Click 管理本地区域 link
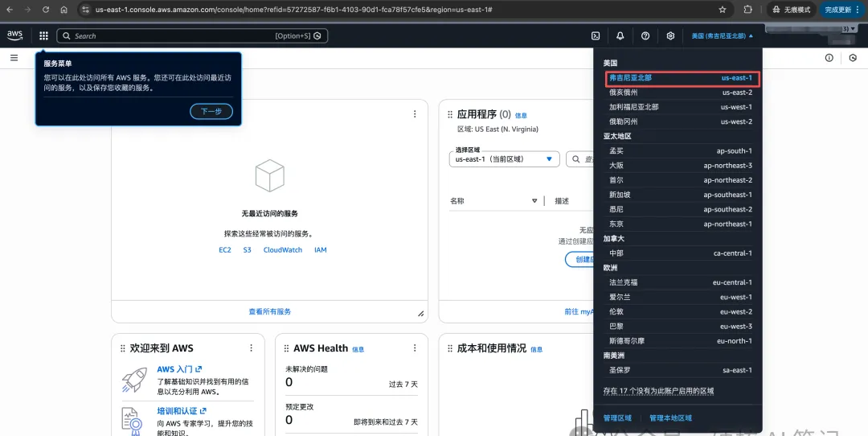Viewport: 868px width, 436px height. click(x=670, y=417)
